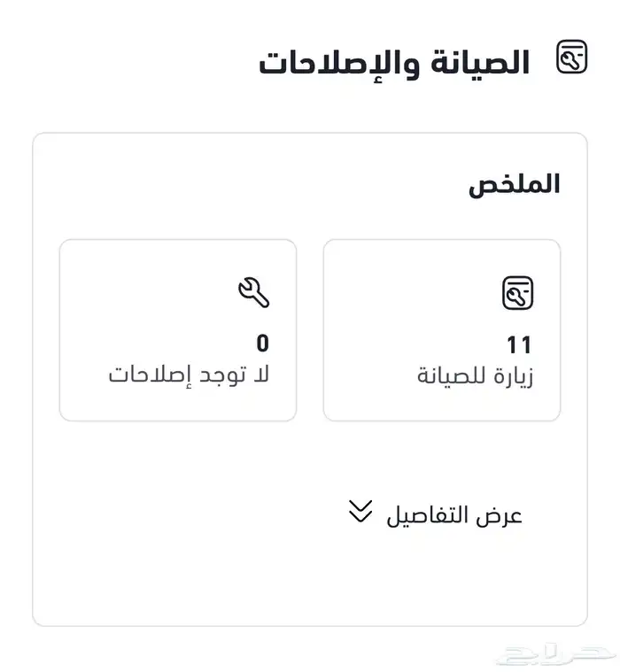This screenshot has width=620, height=672.
Task: Click the double chevron down arrow icon
Action: [x=360, y=512]
